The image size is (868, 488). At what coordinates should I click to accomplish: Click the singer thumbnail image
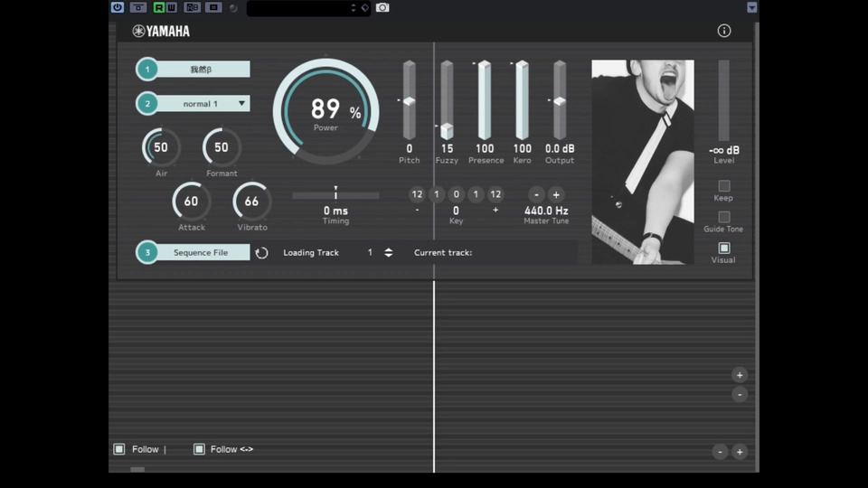click(642, 162)
